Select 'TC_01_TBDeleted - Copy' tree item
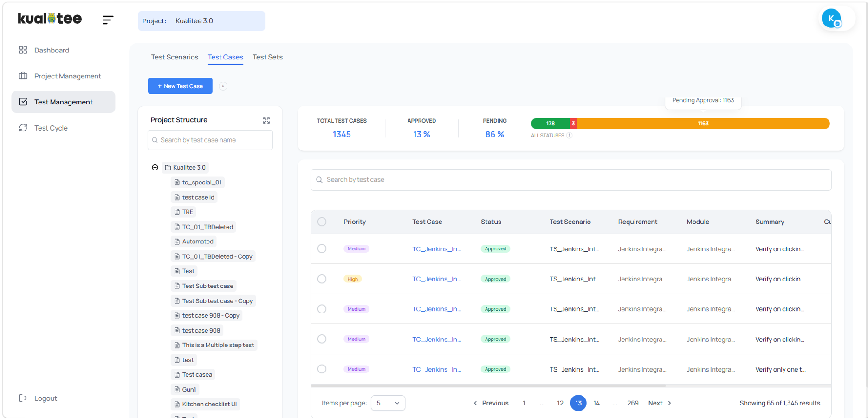Image resolution: width=868 pixels, height=418 pixels. point(213,256)
